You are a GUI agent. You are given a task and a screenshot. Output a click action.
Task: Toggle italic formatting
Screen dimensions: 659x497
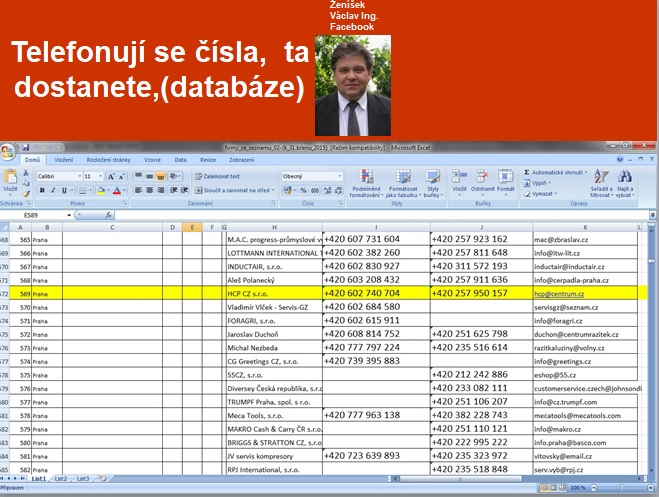click(x=53, y=191)
